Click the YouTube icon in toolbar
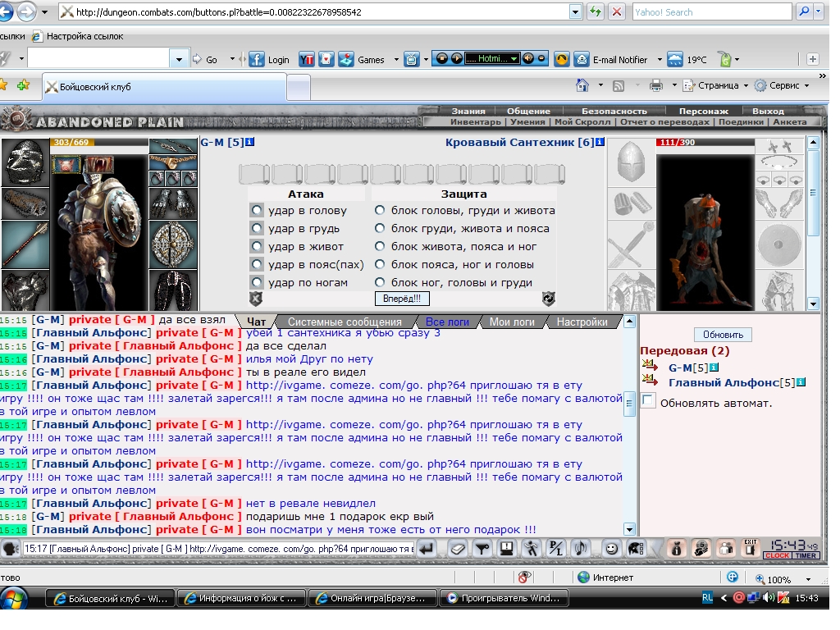840x630 pixels. coord(307,59)
